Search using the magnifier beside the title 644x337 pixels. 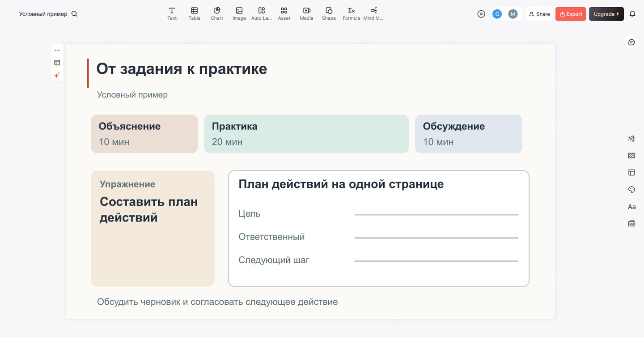75,14
